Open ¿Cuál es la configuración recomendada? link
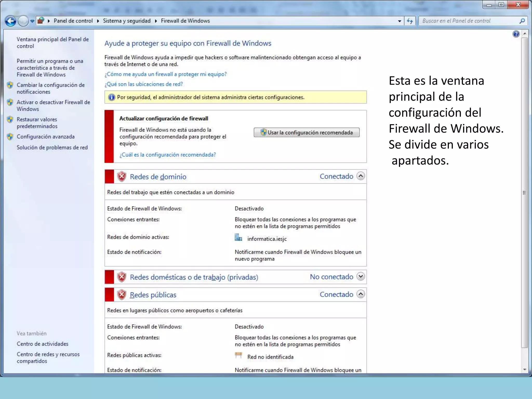532x399 pixels. pyautogui.click(x=168, y=155)
